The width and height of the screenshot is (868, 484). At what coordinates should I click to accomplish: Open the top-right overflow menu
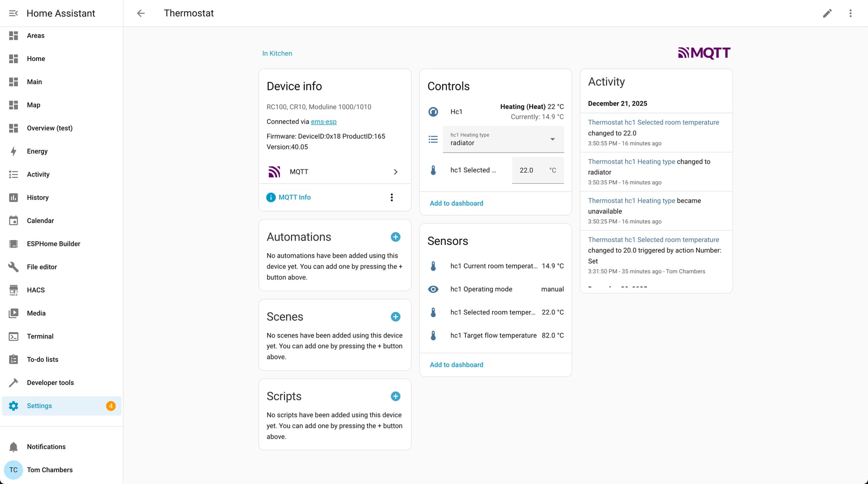pos(850,13)
